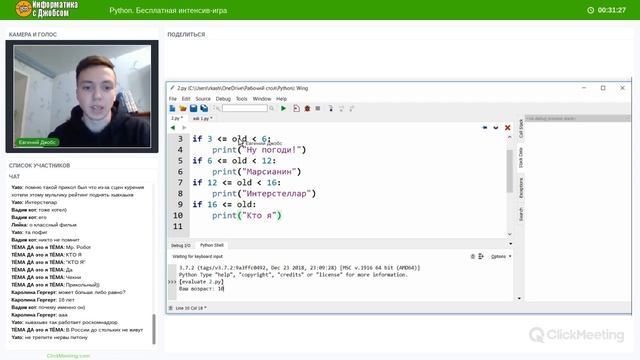The image size is (640, 360).
Task: Click the editor scroll up arrow
Action: (510, 138)
